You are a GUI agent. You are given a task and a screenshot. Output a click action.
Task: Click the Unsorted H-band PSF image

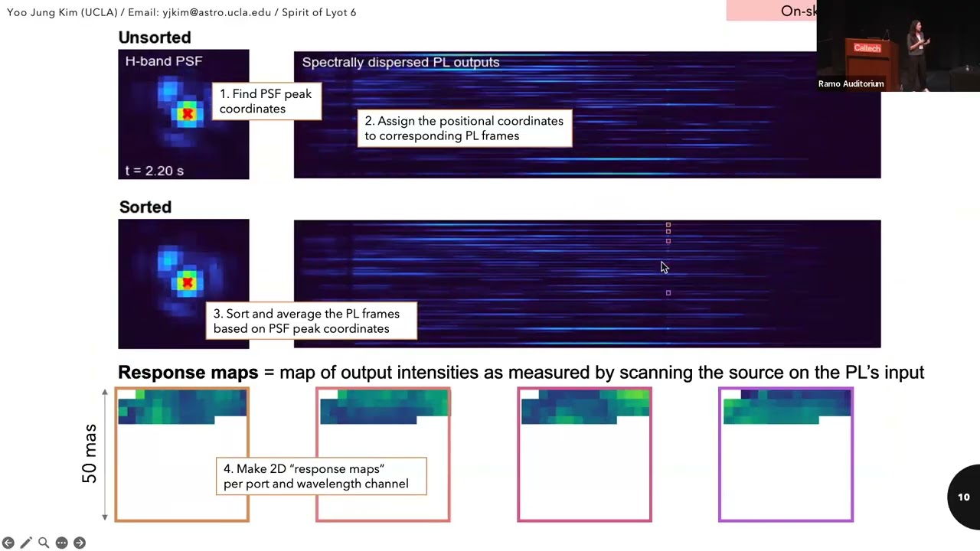click(x=184, y=114)
